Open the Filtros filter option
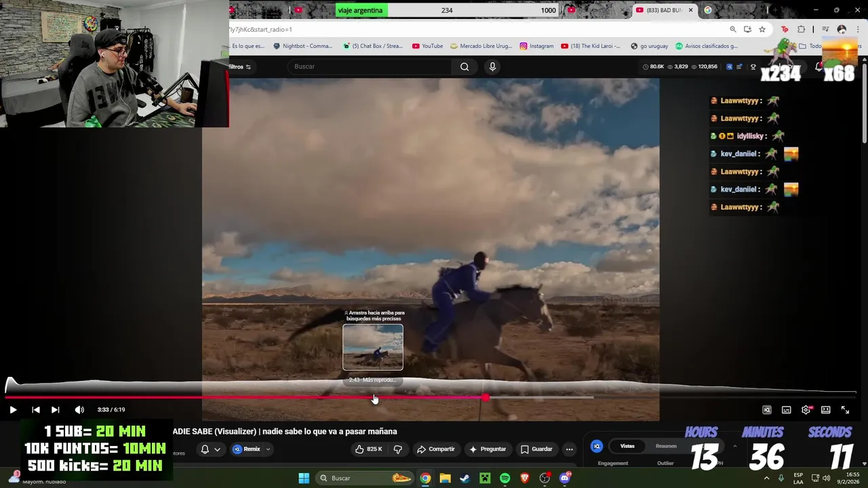The image size is (868, 488). (239, 67)
